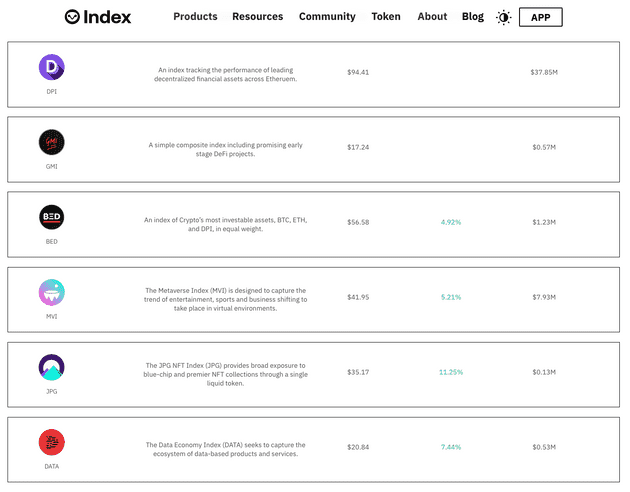Click the 11.25% change for JPG
This screenshot has width=630, height=492.
[x=451, y=372]
